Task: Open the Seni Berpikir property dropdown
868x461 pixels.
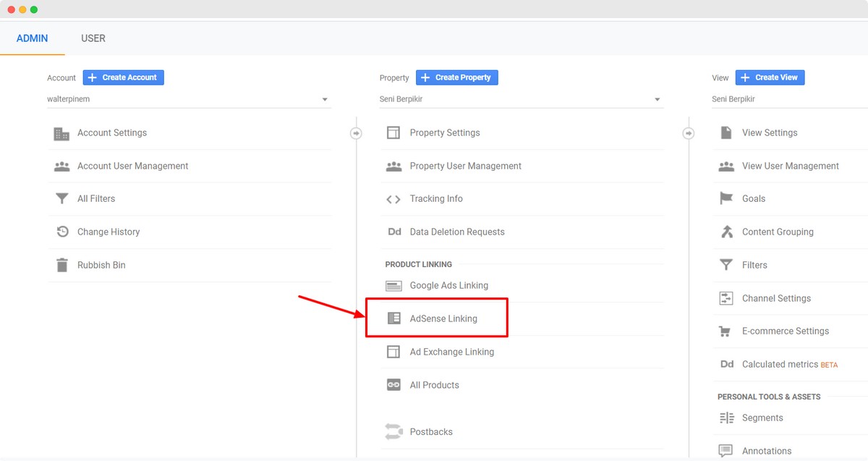Action: coord(522,99)
